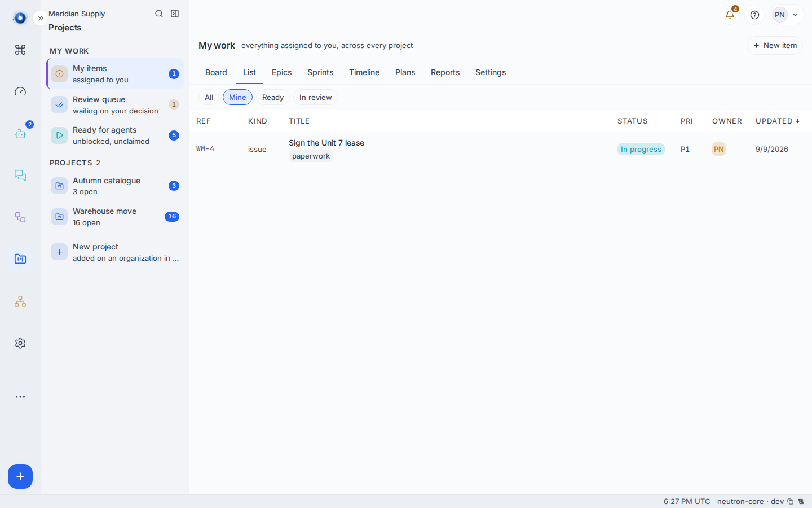Open the linked squares workflow icon
This screenshot has height=508, width=812.
pos(20,217)
